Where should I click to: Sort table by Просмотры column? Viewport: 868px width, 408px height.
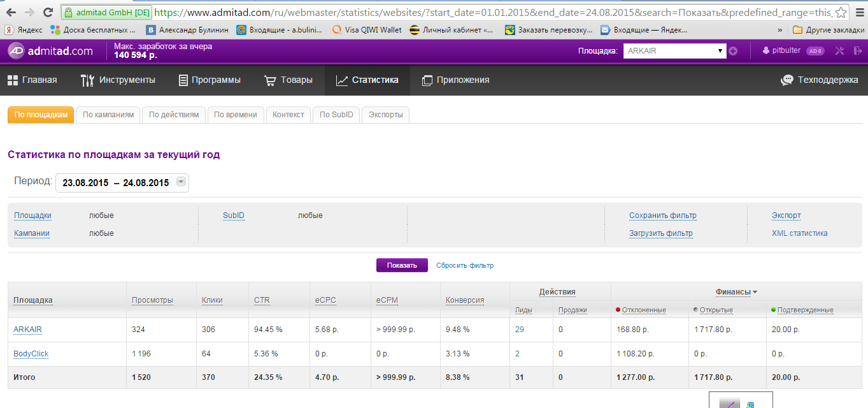[152, 300]
